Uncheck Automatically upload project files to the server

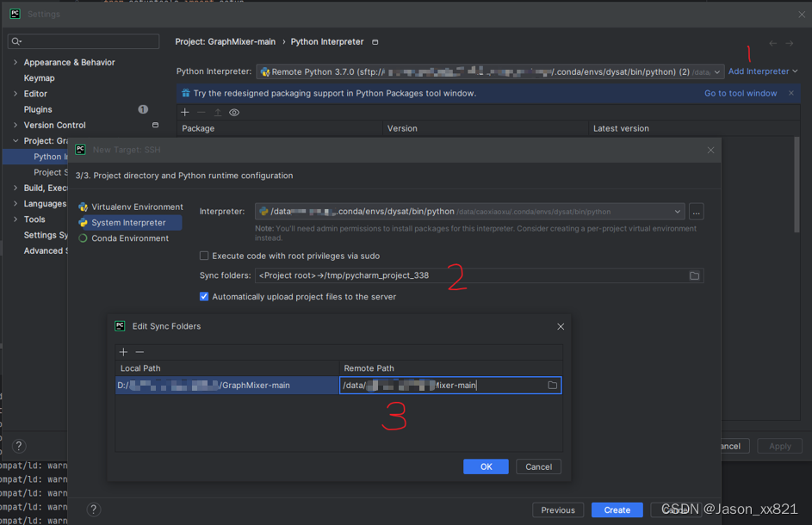204,297
